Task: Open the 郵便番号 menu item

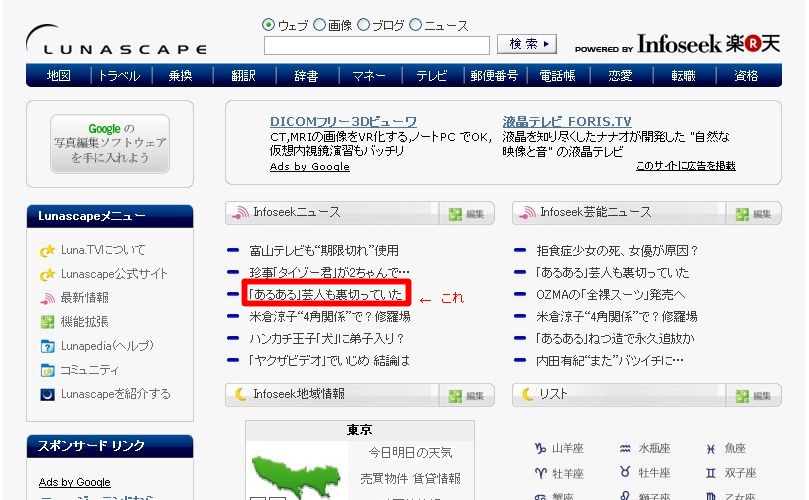Action: (x=494, y=76)
